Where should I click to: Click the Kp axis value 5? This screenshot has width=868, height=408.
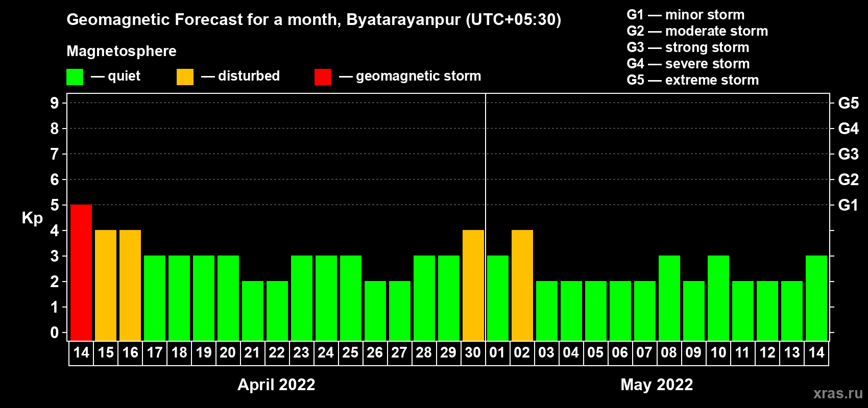pyautogui.click(x=55, y=205)
